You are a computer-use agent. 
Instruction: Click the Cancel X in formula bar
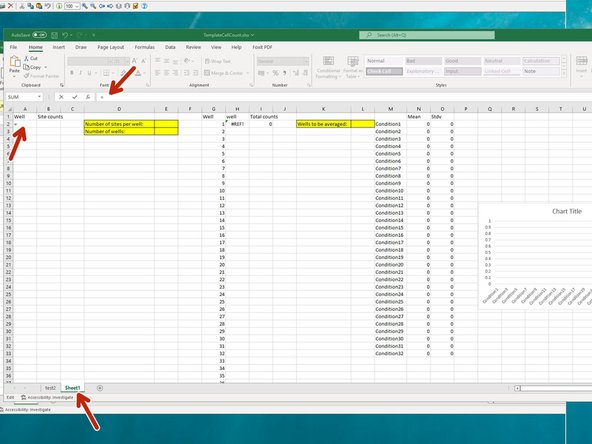click(61, 97)
